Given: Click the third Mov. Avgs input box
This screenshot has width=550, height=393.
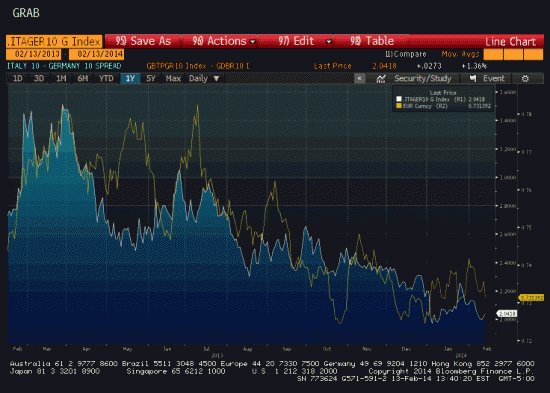Looking at the screenshot, I should click(533, 54).
